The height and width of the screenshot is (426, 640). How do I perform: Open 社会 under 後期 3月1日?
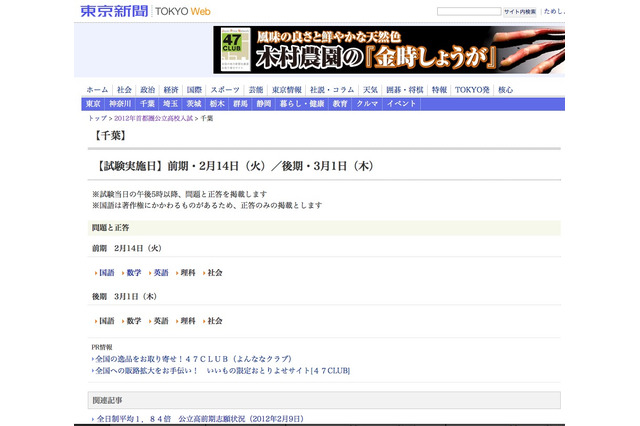(215, 321)
